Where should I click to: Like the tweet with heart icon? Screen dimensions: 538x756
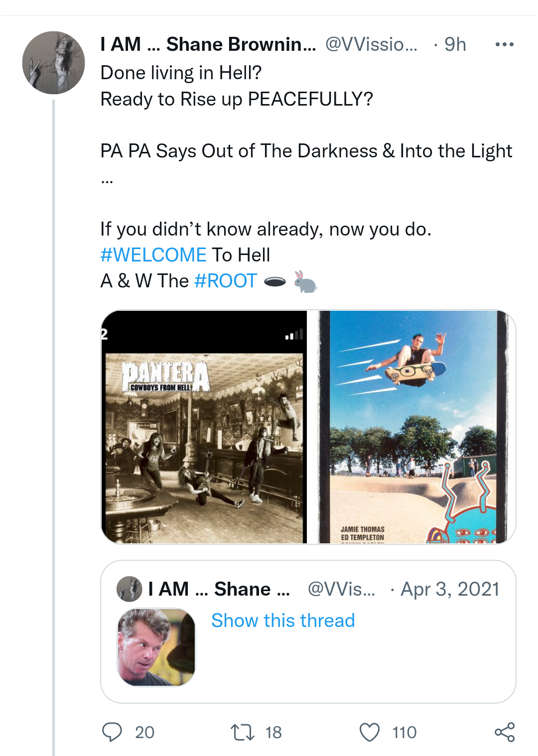point(369,732)
